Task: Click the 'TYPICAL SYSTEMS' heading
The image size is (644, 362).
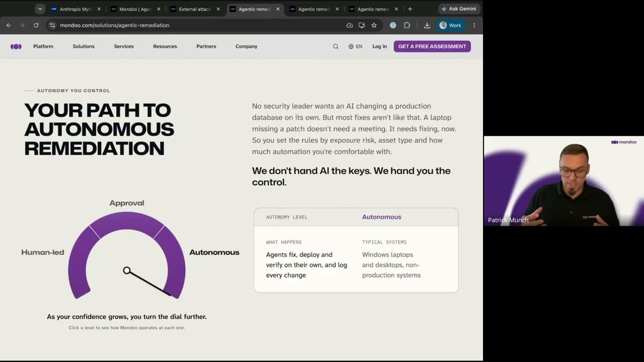Action: pos(384,242)
